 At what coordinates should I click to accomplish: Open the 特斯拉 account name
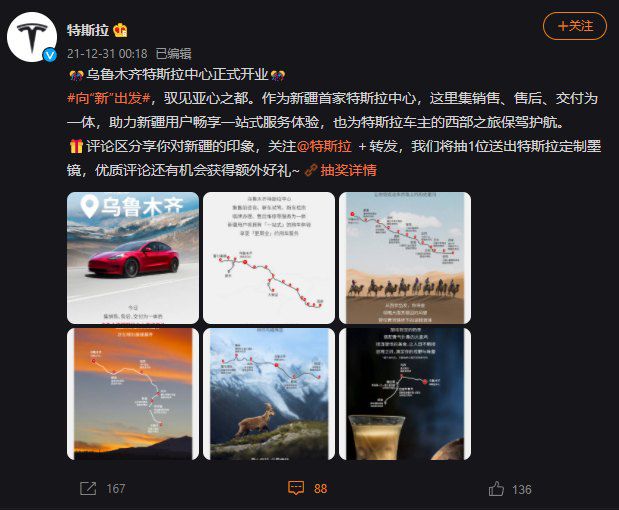(88, 30)
